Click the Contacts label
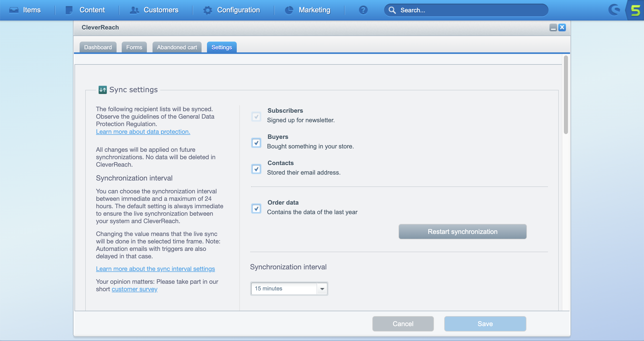 point(281,163)
